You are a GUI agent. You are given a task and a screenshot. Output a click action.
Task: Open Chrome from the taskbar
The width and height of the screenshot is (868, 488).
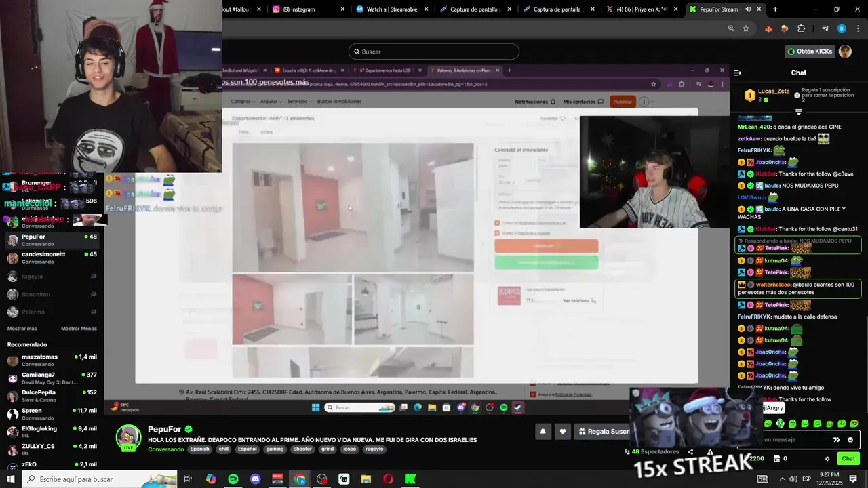[x=300, y=479]
